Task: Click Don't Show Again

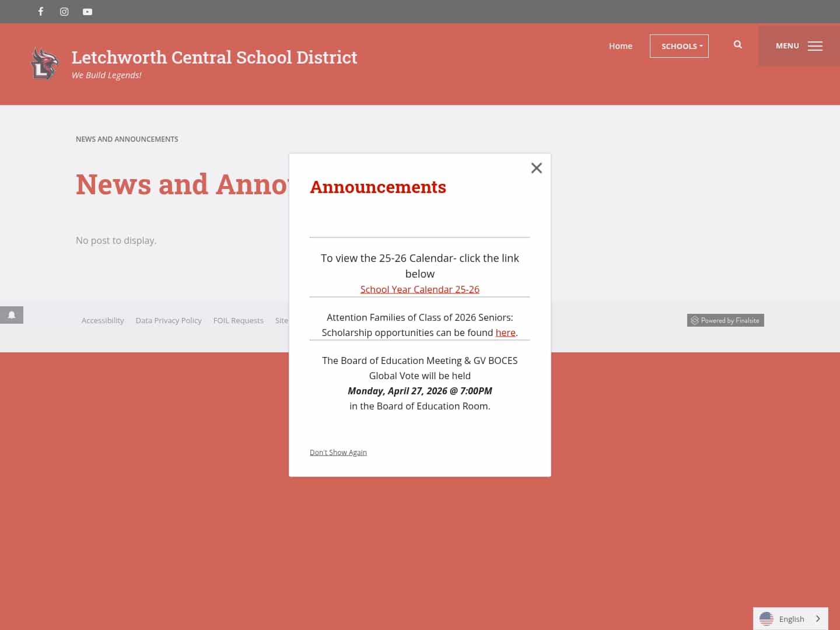Action: tap(338, 452)
